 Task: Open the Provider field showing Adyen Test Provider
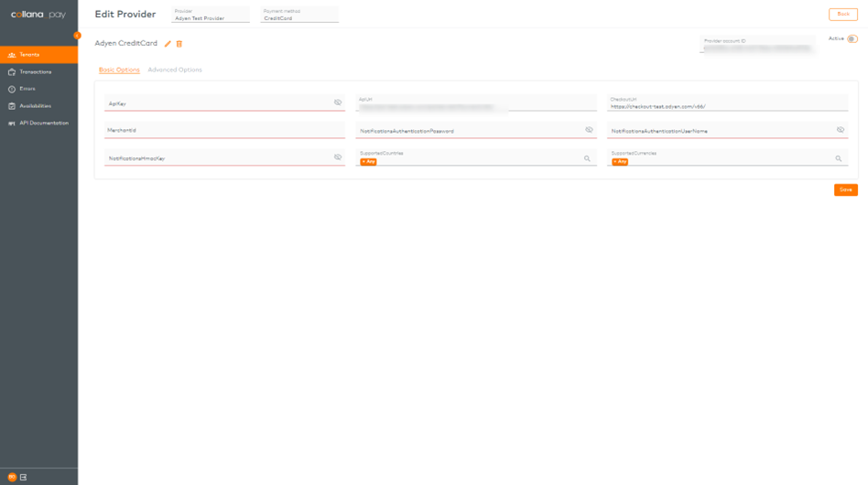click(211, 15)
